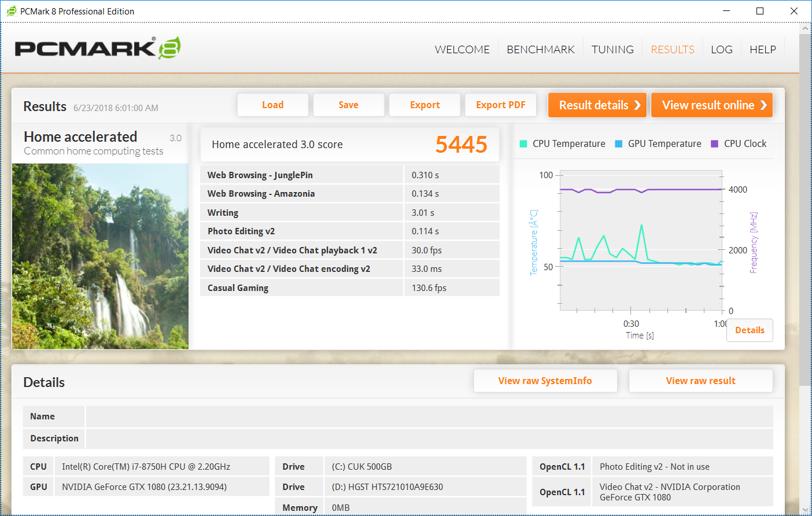Click the Description input field
812x516 pixels.
(x=429, y=438)
